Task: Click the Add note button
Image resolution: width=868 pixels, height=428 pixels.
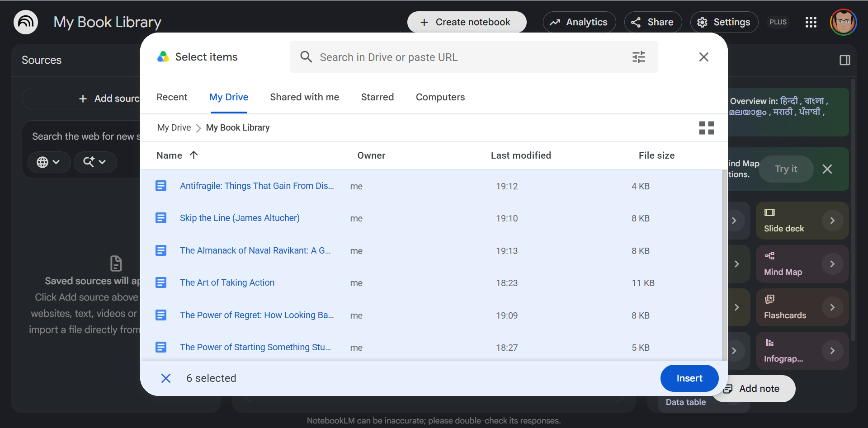Action: click(754, 389)
